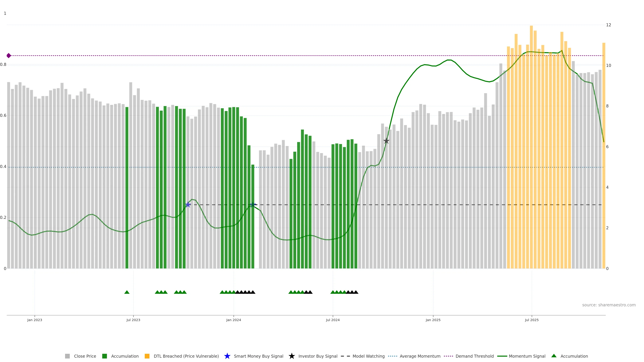The width and height of the screenshot is (644, 362).
Task: Click the green Accumulation square swatch in the legend
Action: (x=104, y=356)
